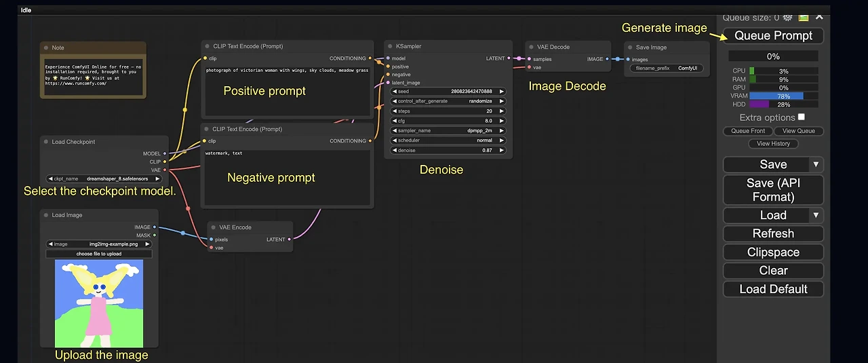Click the VAE output socket on Load Checkpoint

165,170
